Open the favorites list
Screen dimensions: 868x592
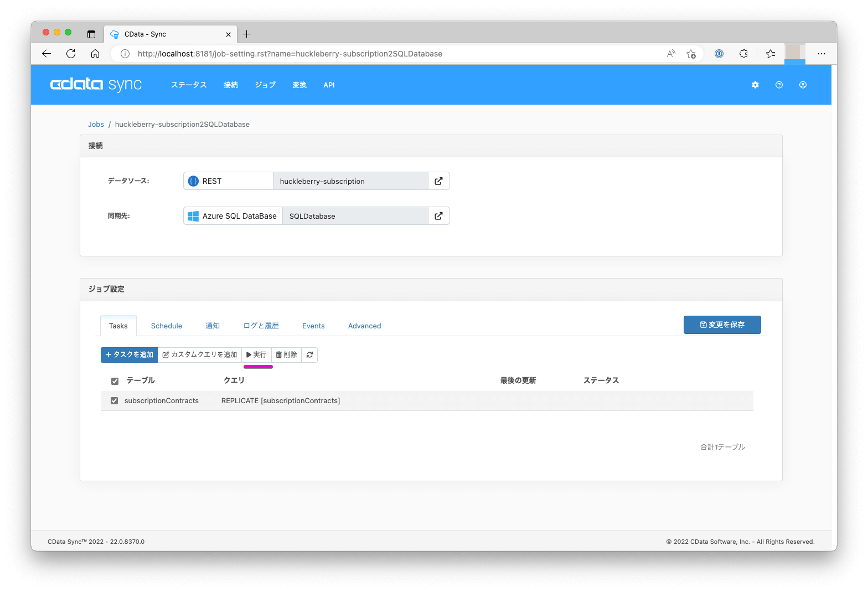(771, 54)
